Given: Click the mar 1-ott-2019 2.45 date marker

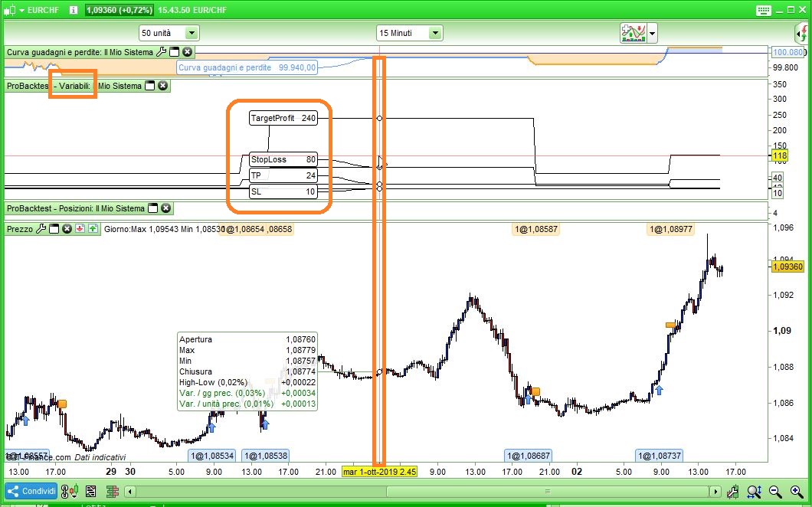Looking at the screenshot, I should (380, 472).
